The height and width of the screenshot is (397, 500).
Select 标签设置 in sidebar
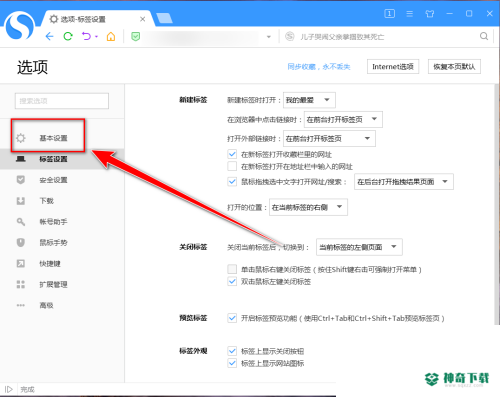[x=62, y=159]
